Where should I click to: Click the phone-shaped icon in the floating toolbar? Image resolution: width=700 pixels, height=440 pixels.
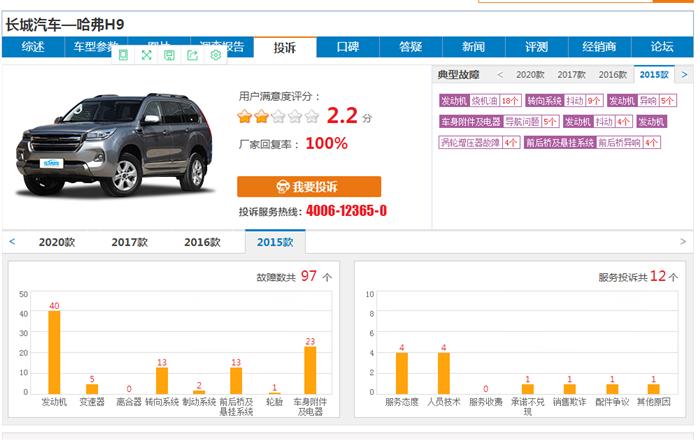click(123, 55)
